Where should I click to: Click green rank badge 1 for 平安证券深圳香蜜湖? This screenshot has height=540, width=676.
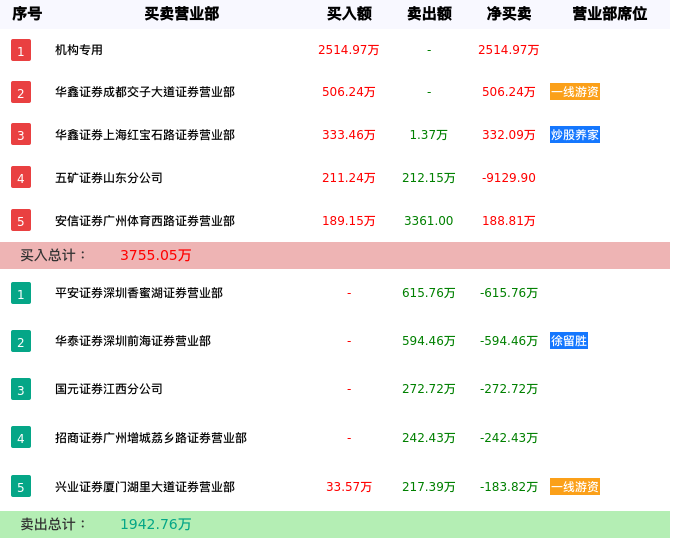21,293
